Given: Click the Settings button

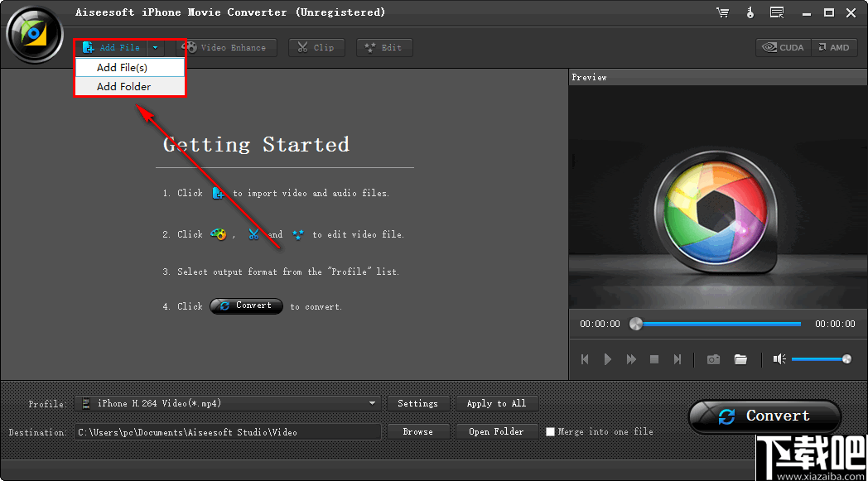Looking at the screenshot, I should (418, 403).
